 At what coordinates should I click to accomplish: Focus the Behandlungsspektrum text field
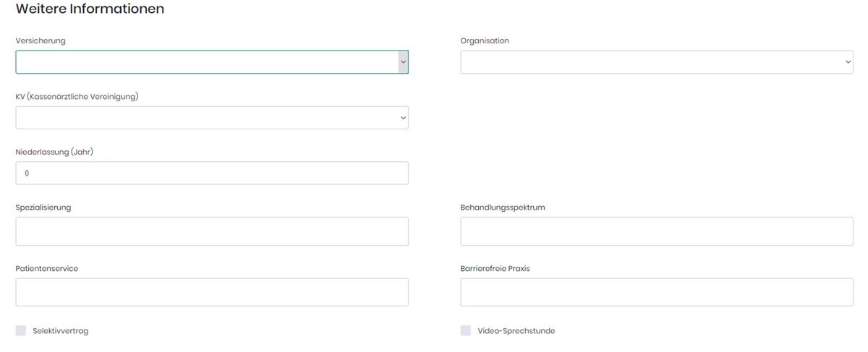[x=657, y=231]
